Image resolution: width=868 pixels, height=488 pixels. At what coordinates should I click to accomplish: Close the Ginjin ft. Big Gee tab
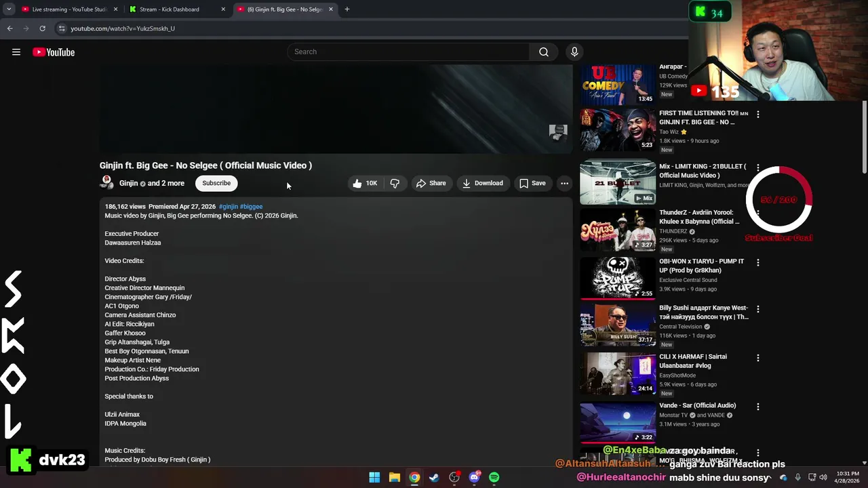[x=331, y=9]
